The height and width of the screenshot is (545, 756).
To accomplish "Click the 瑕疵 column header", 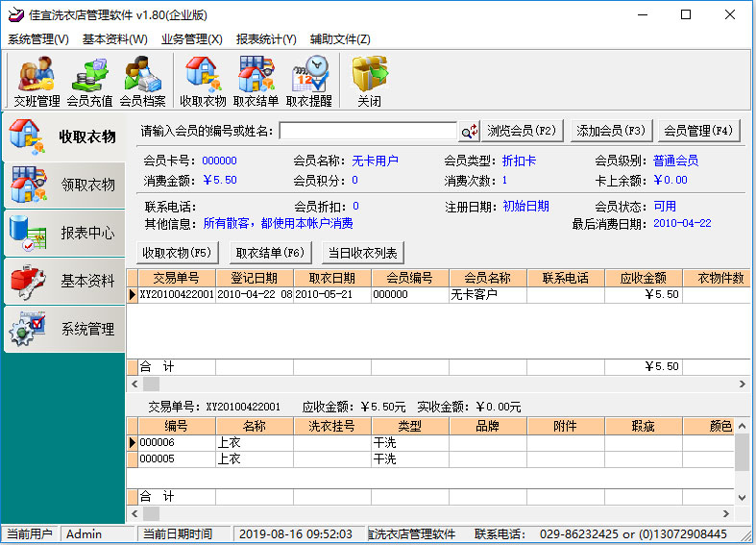I will pos(644,427).
